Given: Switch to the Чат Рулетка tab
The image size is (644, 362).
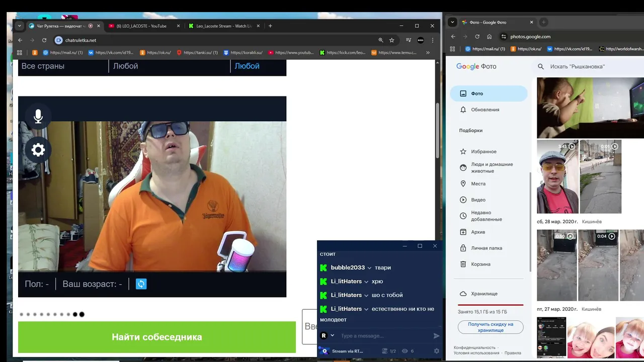Looking at the screenshot, I should point(60,26).
